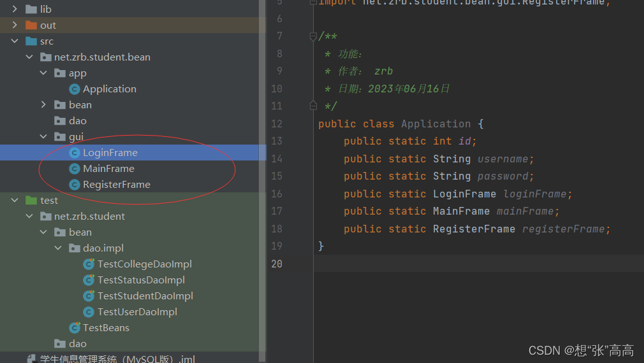Click the MainFrame type in line 17
Viewport: 644px width, 363px height.
click(x=461, y=211)
